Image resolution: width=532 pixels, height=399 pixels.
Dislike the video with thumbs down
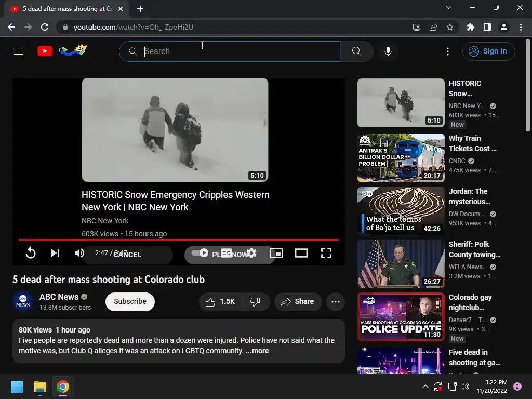click(x=256, y=302)
